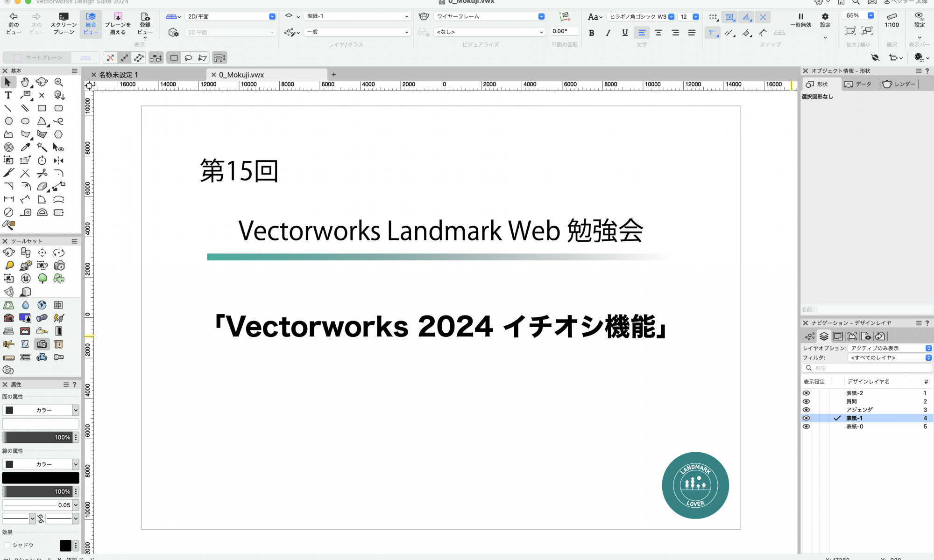Toggle Snap to Grid

[x=713, y=17]
